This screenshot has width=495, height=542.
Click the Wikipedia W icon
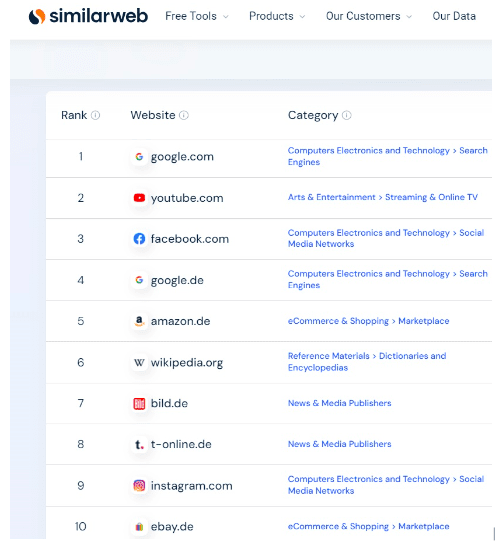point(139,362)
